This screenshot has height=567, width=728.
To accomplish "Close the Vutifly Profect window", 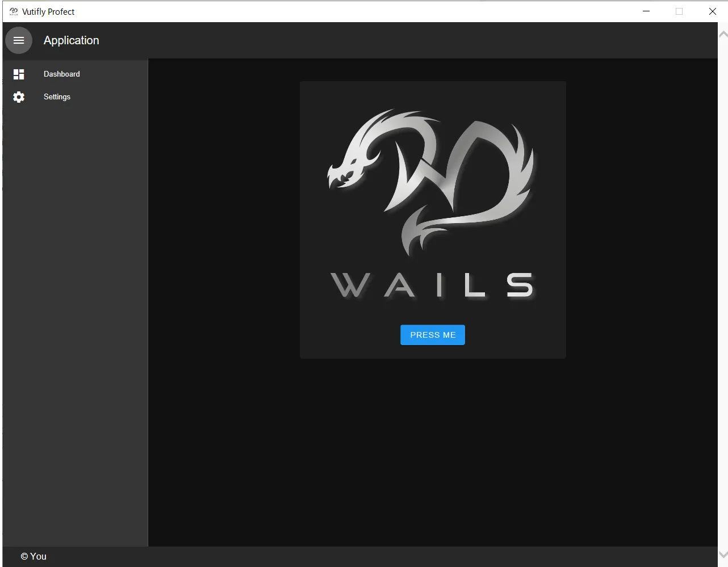I will 712,11.
